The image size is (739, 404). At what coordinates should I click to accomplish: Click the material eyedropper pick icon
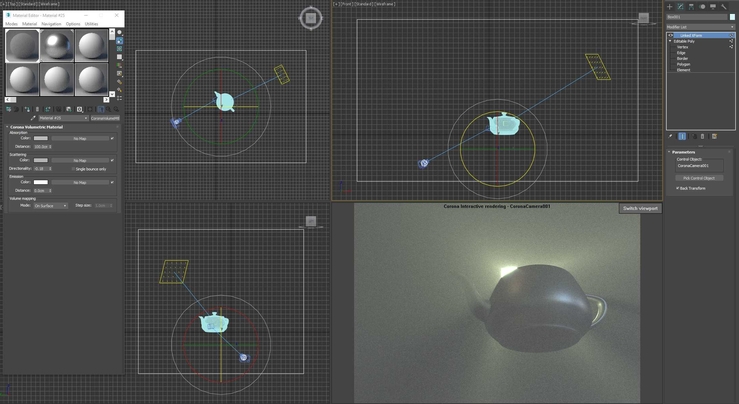tap(33, 118)
